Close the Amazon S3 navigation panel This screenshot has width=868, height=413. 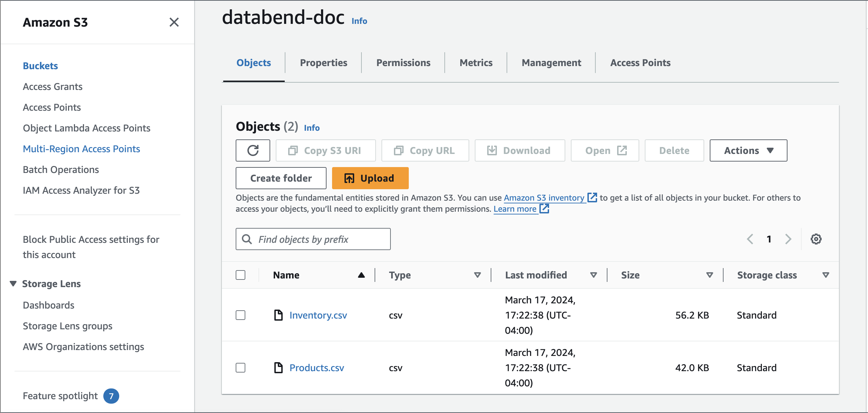click(x=174, y=22)
